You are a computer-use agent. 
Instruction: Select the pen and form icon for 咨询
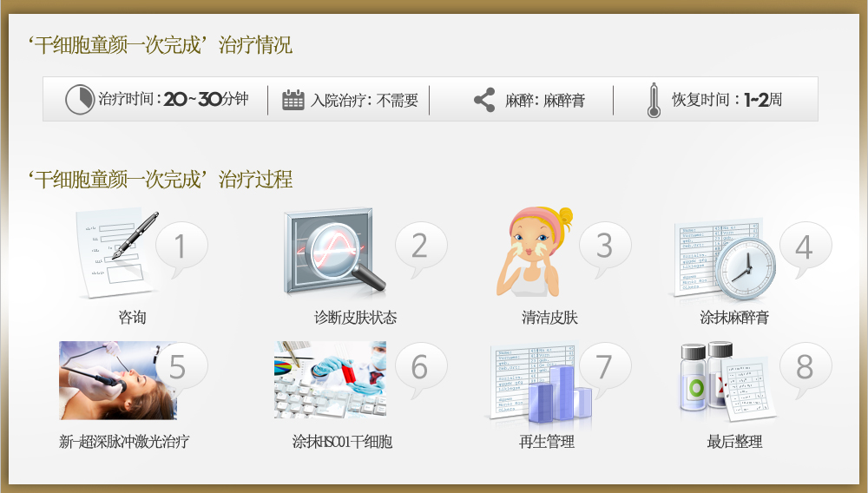point(116,253)
